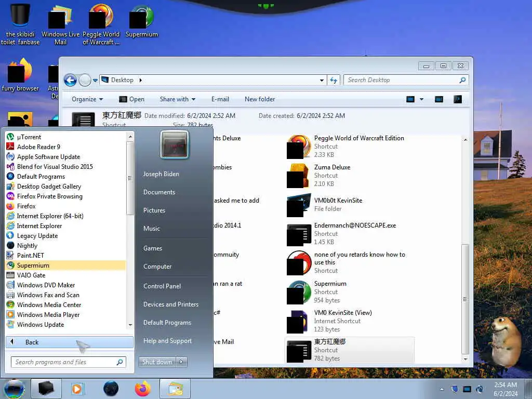Create a New folder
Viewport: 532px width, 399px height.
(x=260, y=99)
